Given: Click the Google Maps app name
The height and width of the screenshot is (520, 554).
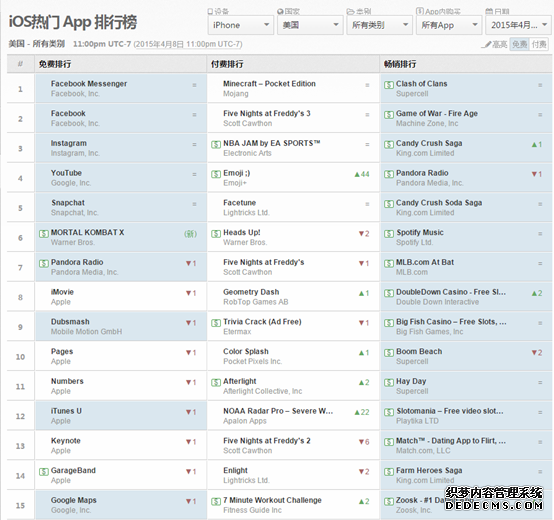Looking at the screenshot, I should tap(73, 500).
